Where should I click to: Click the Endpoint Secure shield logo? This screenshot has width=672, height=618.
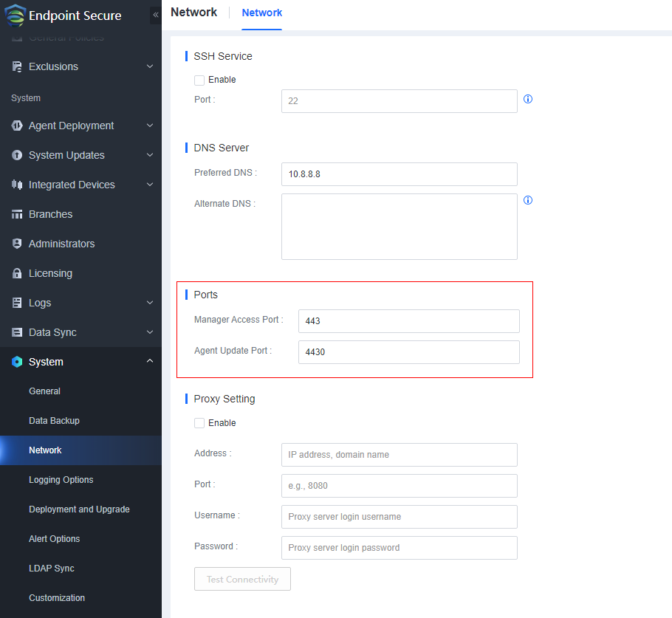(x=15, y=16)
